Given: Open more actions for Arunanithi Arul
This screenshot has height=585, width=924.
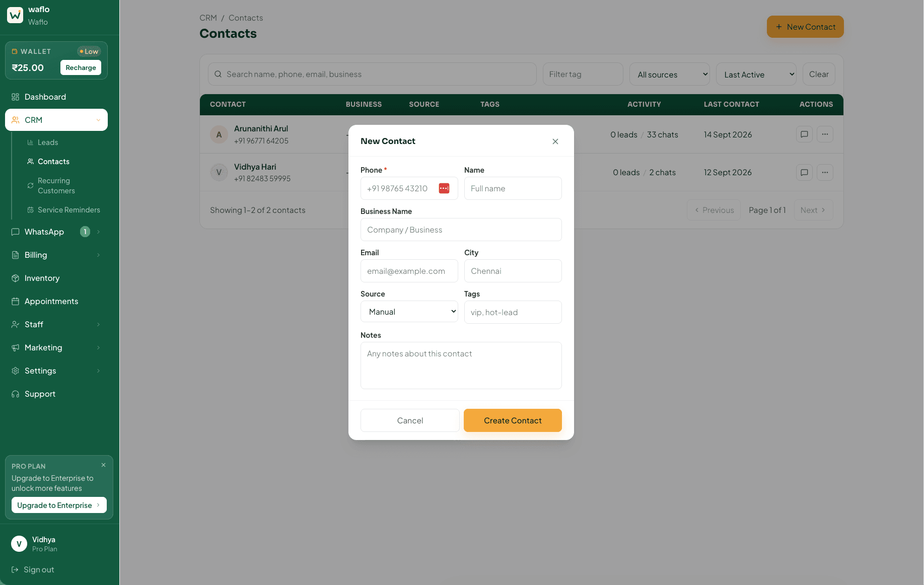Looking at the screenshot, I should [825, 134].
